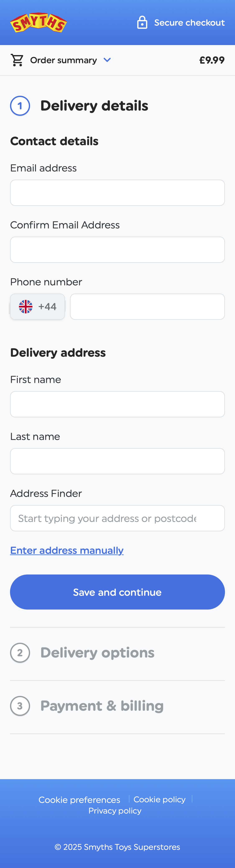
Task: Click the Confirm Email Address field
Action: (117, 250)
